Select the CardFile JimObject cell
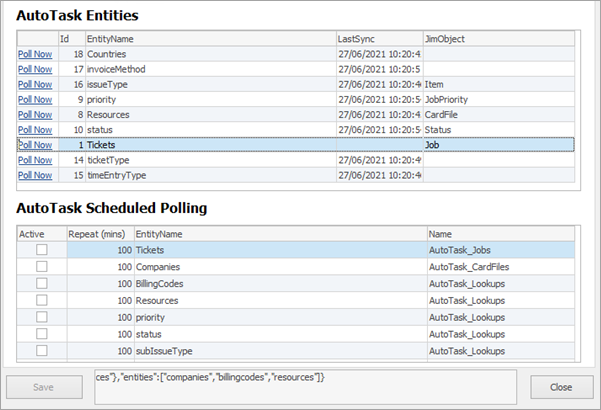The image size is (601, 410). pyautogui.click(x=499, y=115)
